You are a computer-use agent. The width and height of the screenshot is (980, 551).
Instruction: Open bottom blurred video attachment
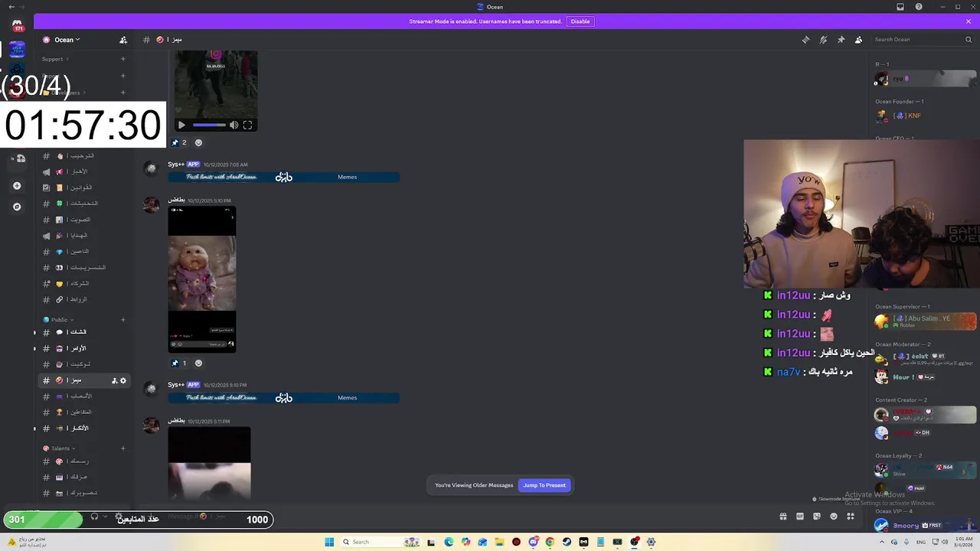[x=209, y=464]
